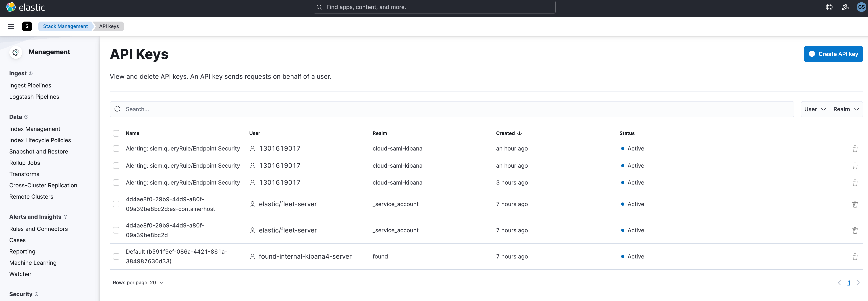The width and height of the screenshot is (868, 301).
Task: Open the space switcher S icon
Action: 27,26
